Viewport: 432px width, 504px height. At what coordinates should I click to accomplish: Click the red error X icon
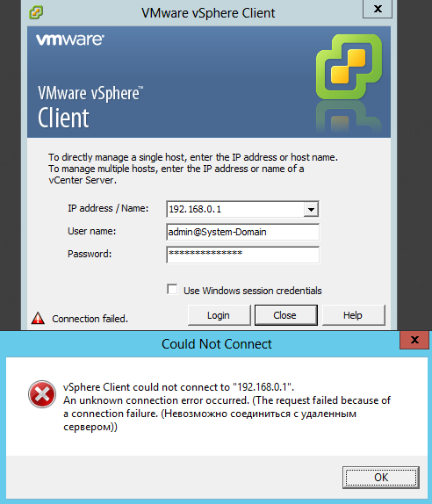click(x=42, y=394)
